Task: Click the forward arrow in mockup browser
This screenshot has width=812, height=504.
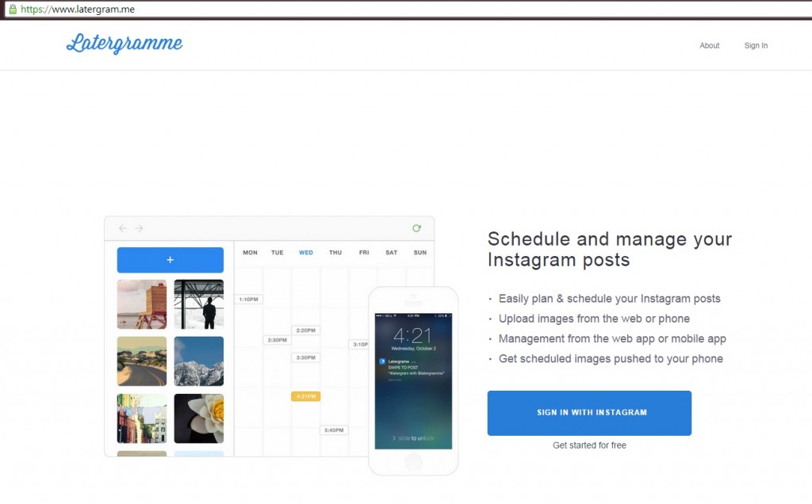Action: click(139, 228)
